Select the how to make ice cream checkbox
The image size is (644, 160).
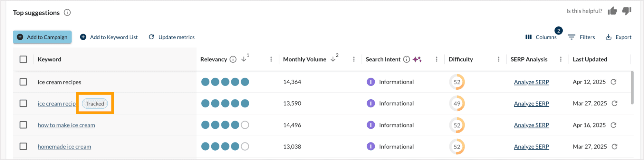coord(23,125)
